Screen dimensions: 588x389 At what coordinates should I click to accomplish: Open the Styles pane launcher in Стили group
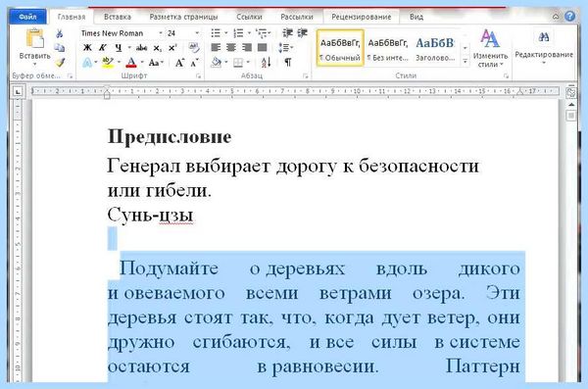506,76
